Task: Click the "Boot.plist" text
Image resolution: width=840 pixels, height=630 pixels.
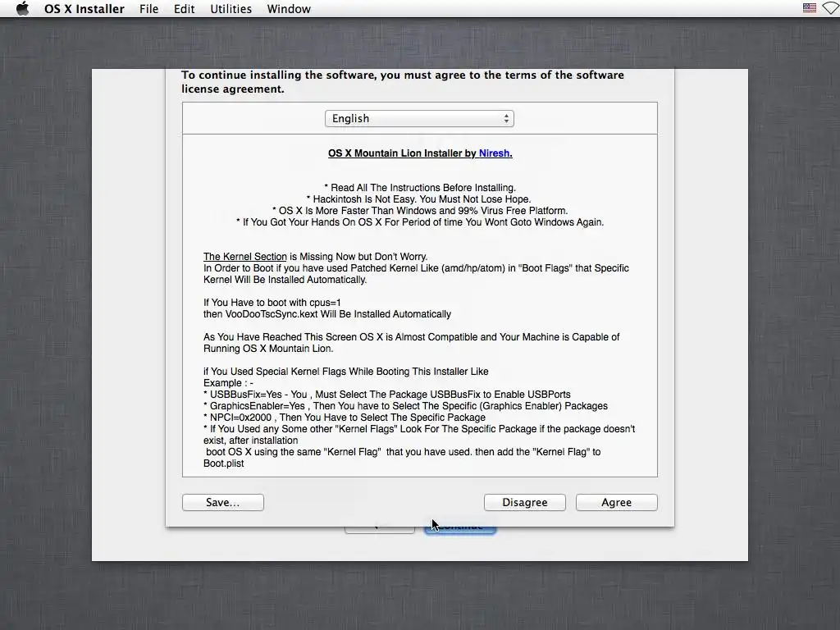Action: pyautogui.click(x=223, y=463)
